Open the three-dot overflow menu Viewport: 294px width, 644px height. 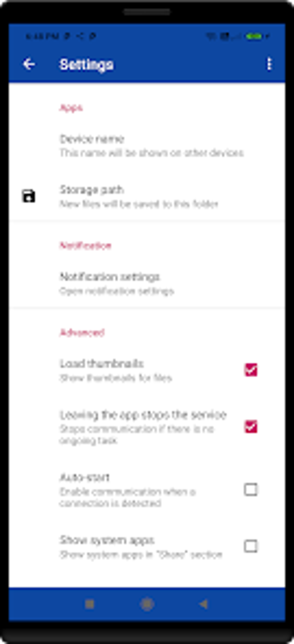click(269, 64)
